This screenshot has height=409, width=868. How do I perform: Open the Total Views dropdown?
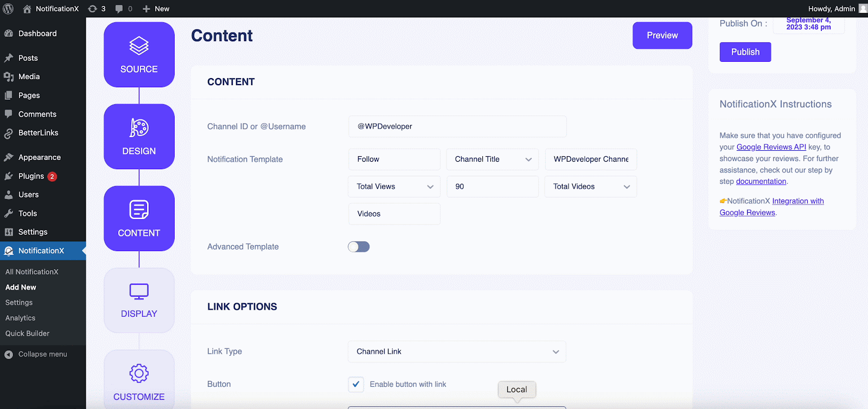click(394, 187)
